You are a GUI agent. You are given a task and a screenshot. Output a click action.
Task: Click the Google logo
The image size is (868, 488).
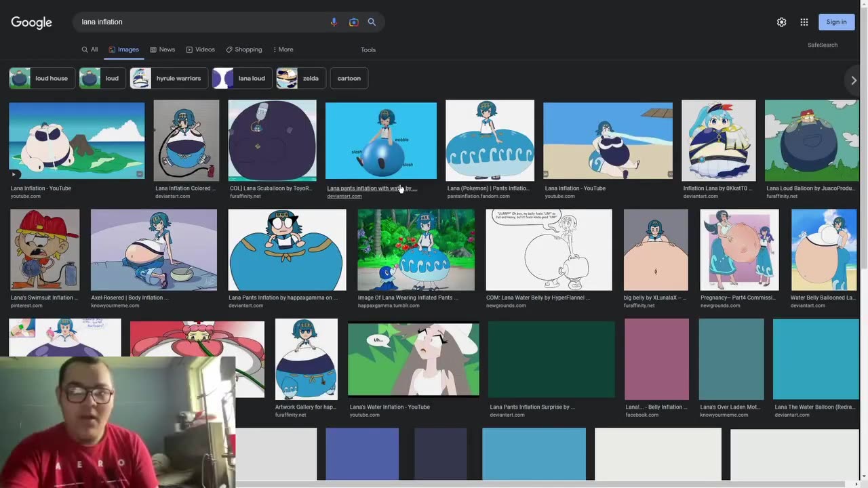(x=31, y=22)
